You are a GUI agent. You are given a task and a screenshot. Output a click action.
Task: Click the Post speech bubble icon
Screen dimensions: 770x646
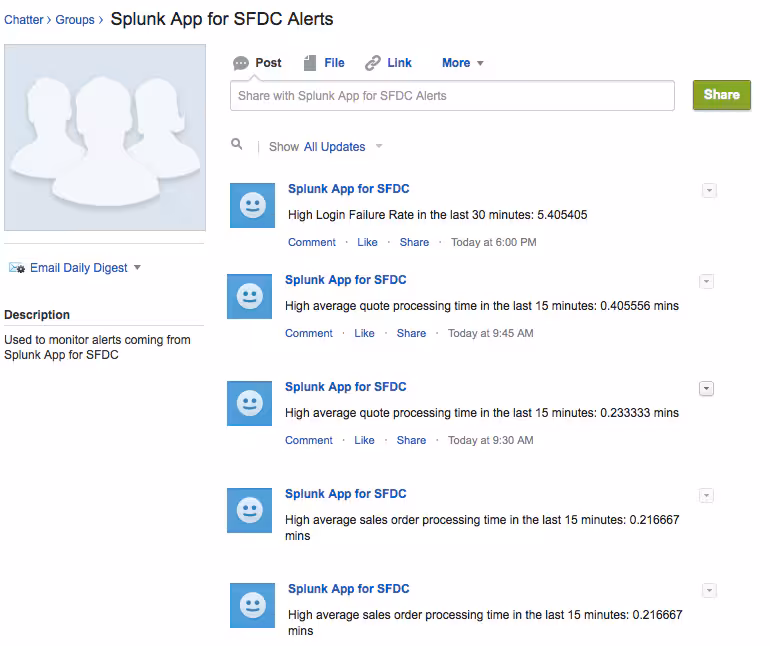241,63
